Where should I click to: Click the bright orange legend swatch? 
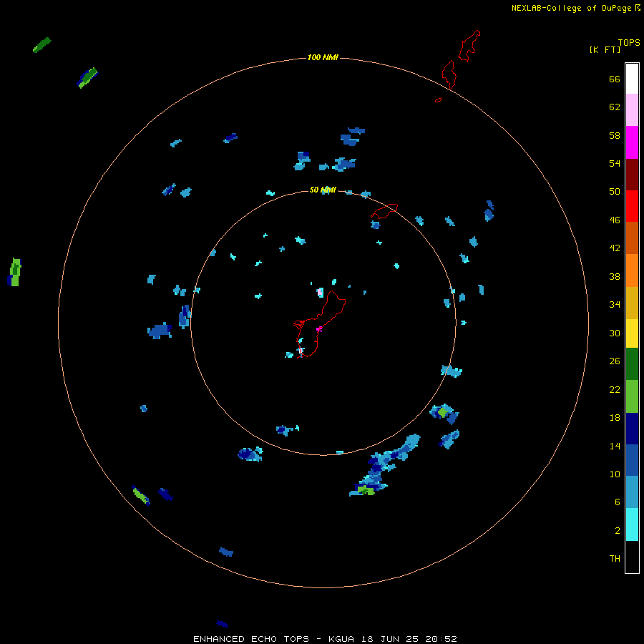pyautogui.click(x=632, y=270)
